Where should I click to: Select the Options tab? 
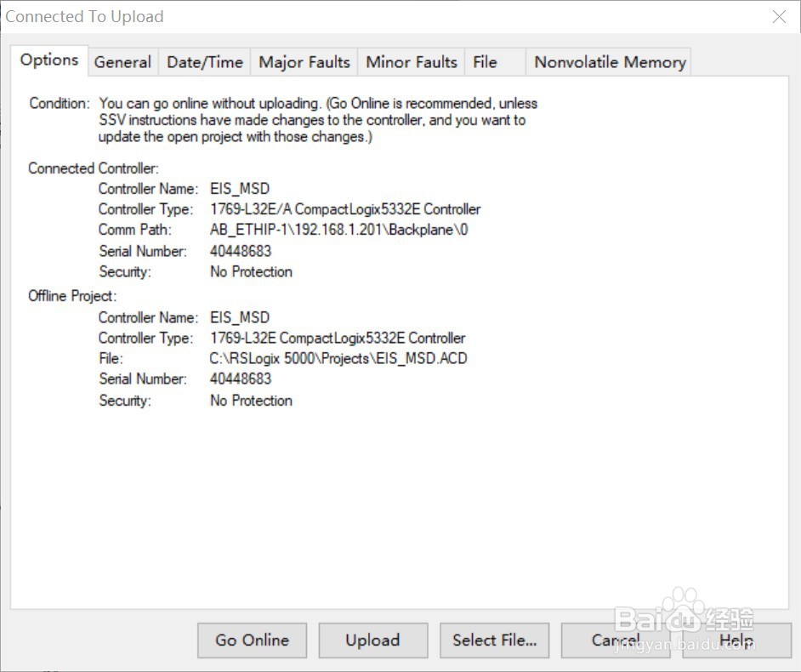(48, 60)
